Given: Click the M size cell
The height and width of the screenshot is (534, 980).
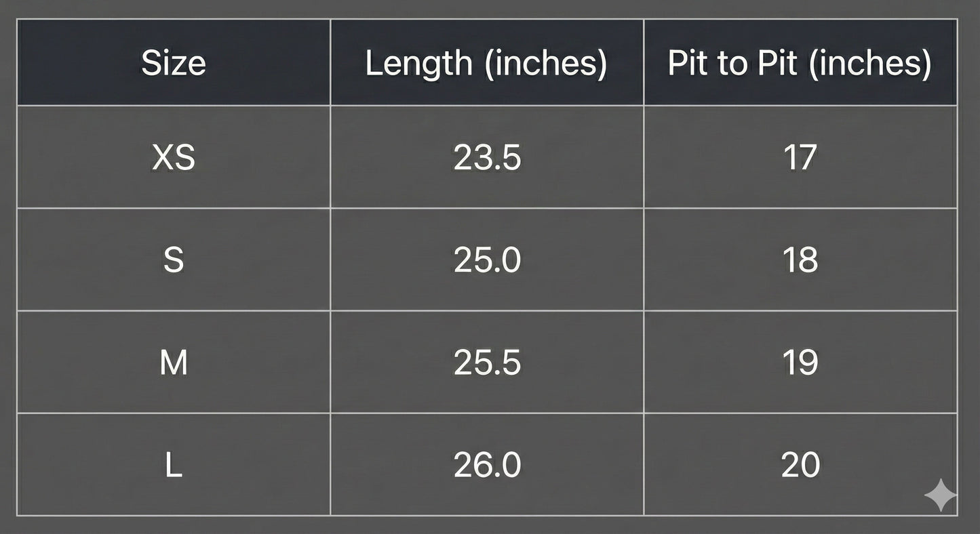Looking at the screenshot, I should tap(174, 363).
